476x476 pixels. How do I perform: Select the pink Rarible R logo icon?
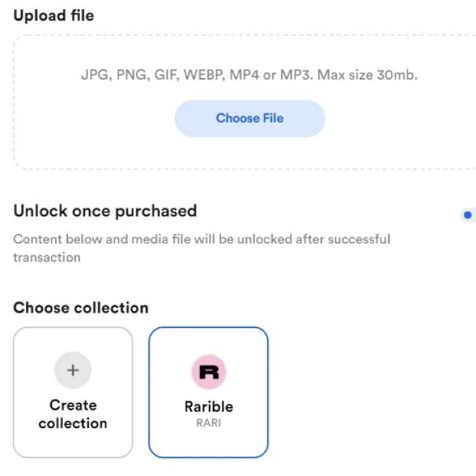[x=209, y=372]
